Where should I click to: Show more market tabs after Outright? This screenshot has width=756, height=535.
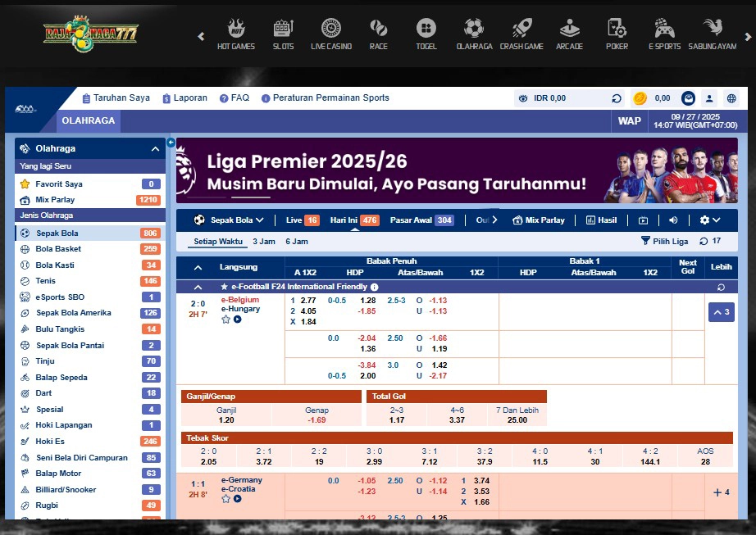[494, 220]
